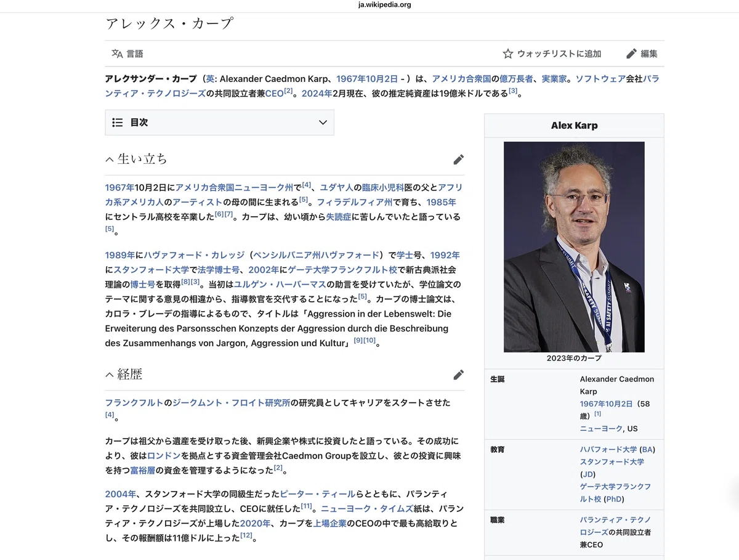Click the ja.wikipedia.org address bar
The height and width of the screenshot is (560, 739).
(385, 4)
